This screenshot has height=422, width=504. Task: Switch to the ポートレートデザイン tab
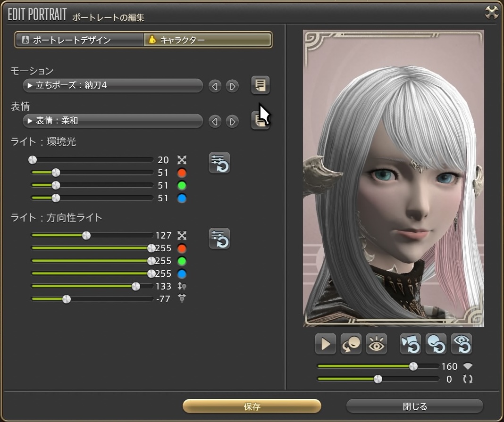click(79, 40)
